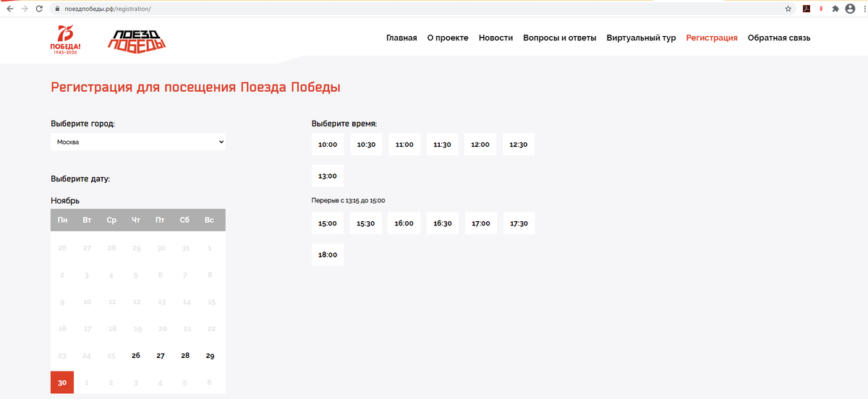Click the registration page heading text

195,87
